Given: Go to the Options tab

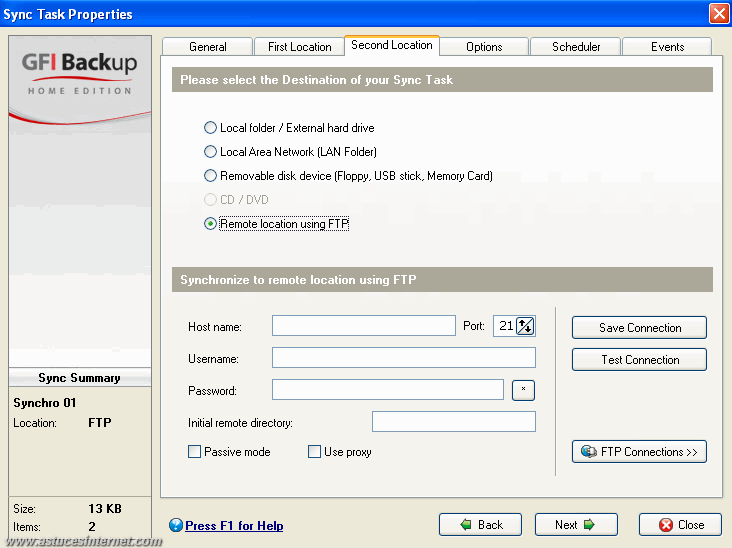Looking at the screenshot, I should coord(484,47).
